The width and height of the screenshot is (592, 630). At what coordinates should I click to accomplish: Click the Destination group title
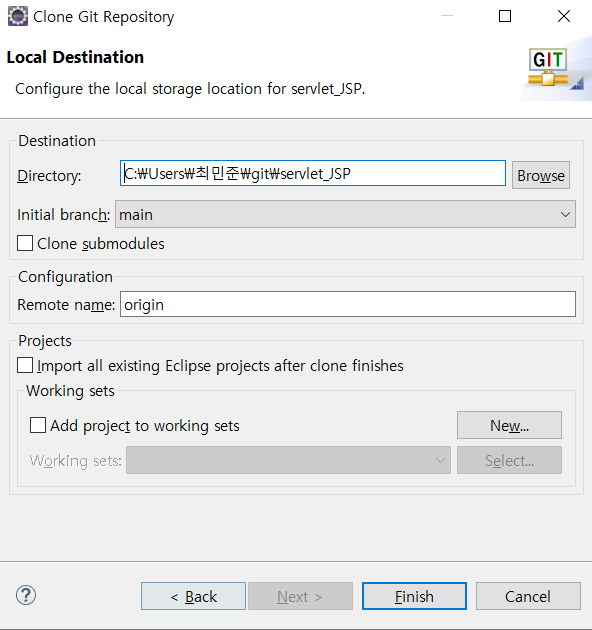coord(57,141)
